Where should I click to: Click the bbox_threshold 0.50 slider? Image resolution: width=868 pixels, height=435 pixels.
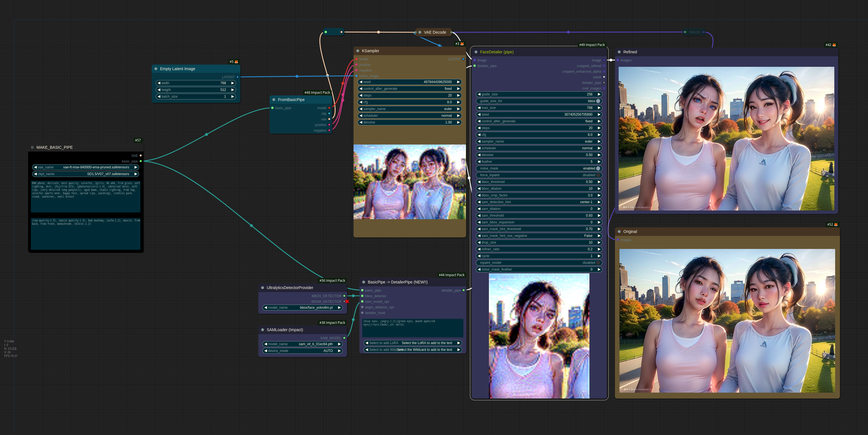[539, 182]
